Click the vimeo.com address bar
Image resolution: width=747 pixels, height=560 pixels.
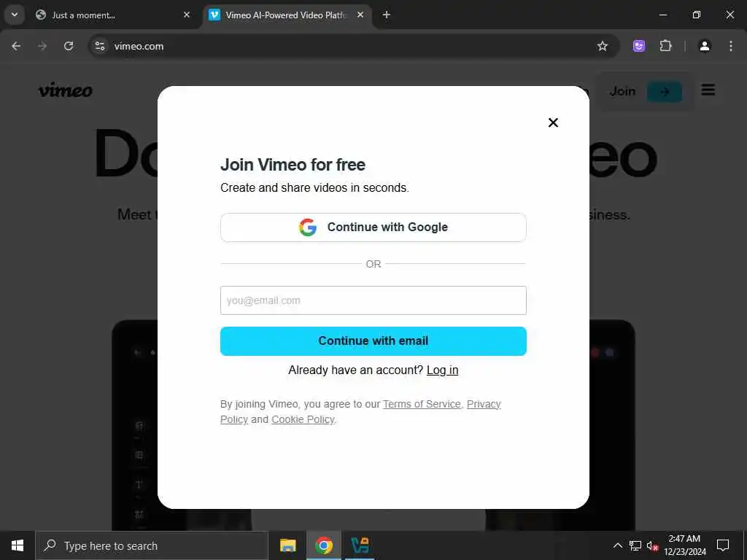click(x=352, y=46)
